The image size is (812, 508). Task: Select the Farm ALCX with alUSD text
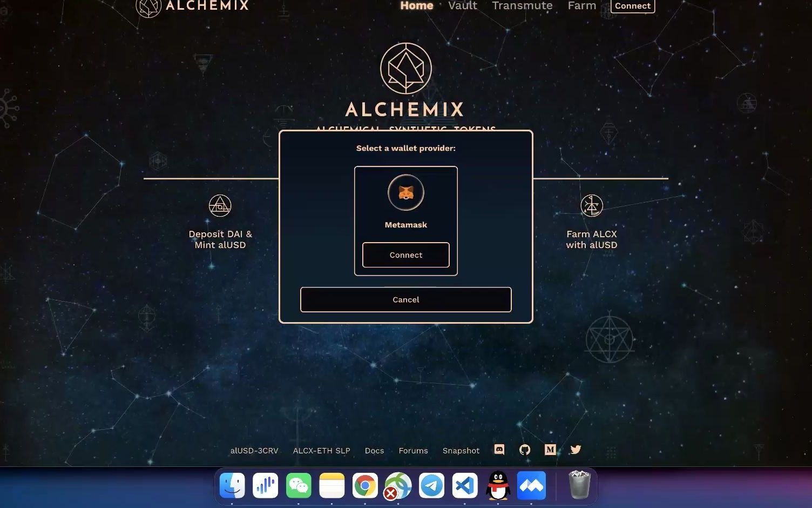pyautogui.click(x=592, y=239)
